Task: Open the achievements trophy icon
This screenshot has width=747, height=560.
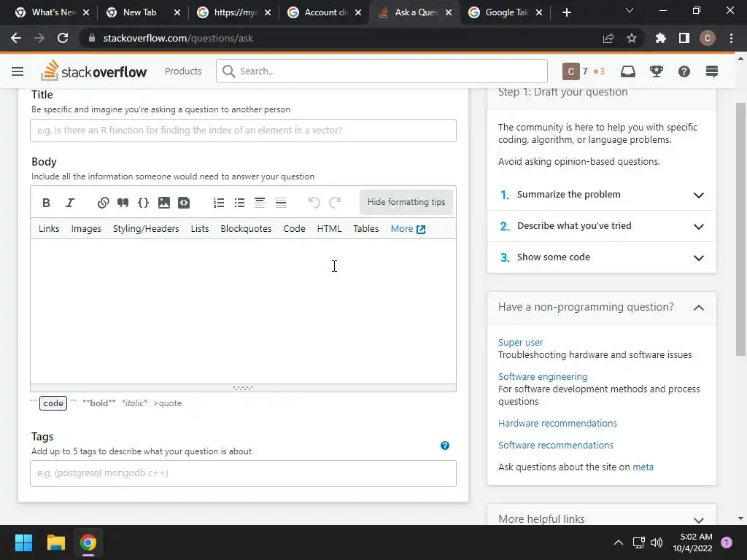Action: pyautogui.click(x=656, y=71)
